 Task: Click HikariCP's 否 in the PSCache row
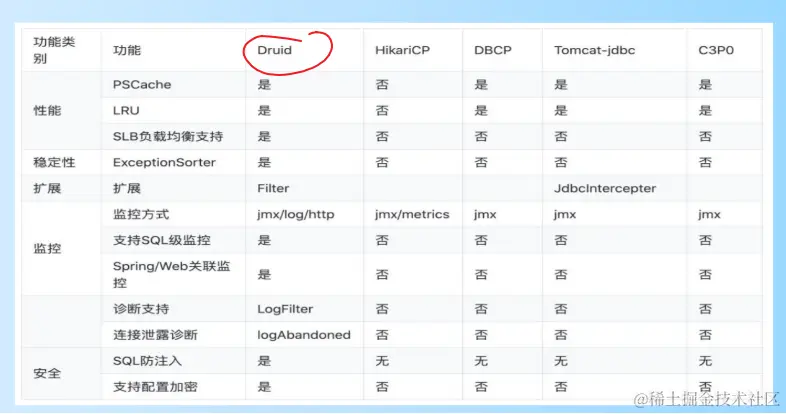[x=382, y=84]
